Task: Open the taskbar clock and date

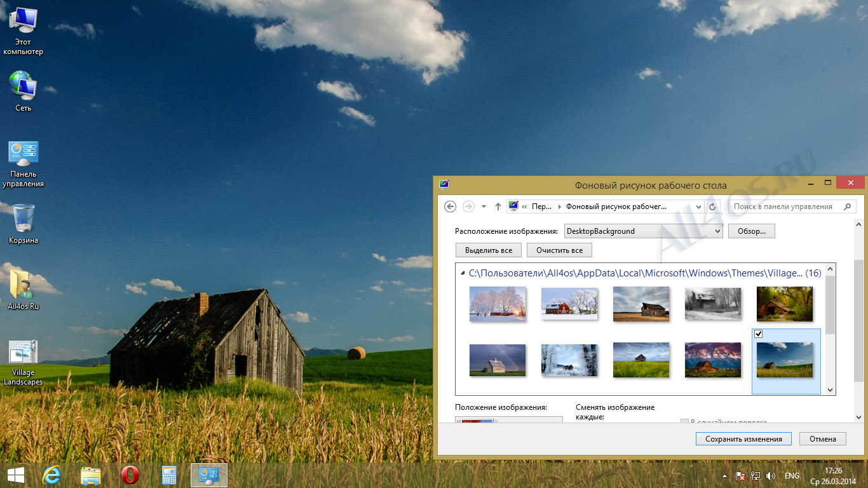Action: point(833,475)
